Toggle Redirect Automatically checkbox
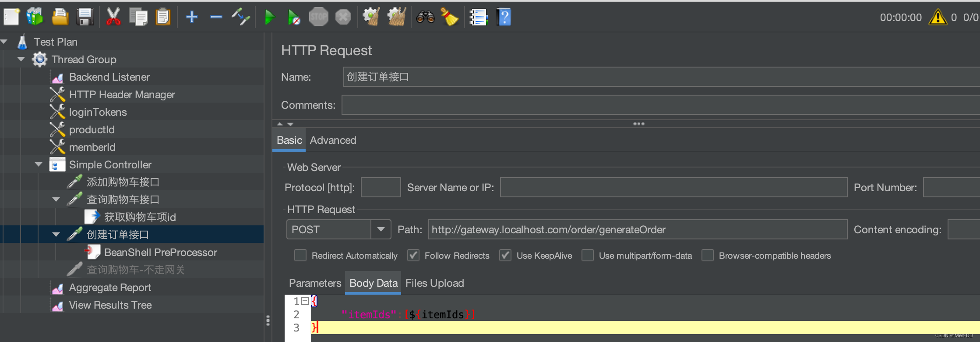The width and height of the screenshot is (980, 342). (x=300, y=255)
